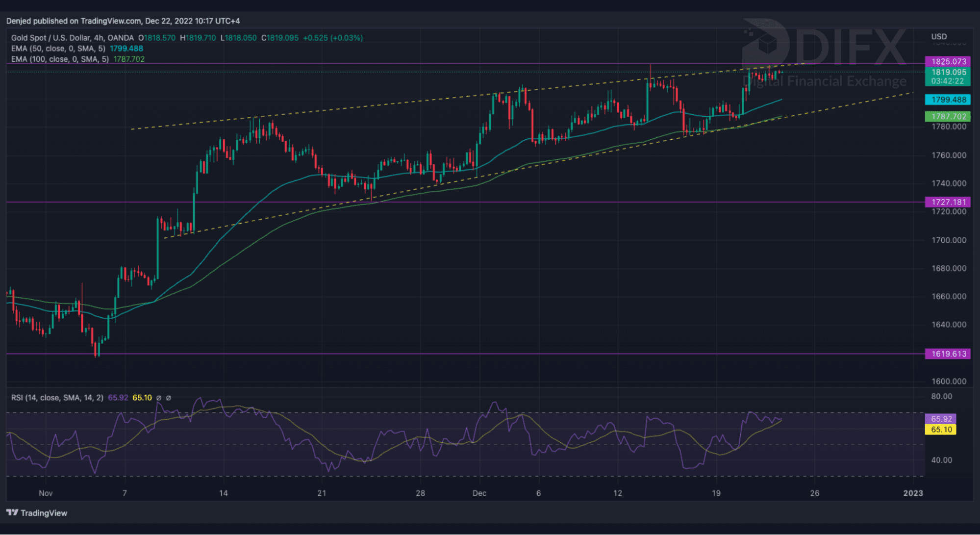Select the 1619.613 purple price label
Screen dimensions: 980x535
click(948, 354)
